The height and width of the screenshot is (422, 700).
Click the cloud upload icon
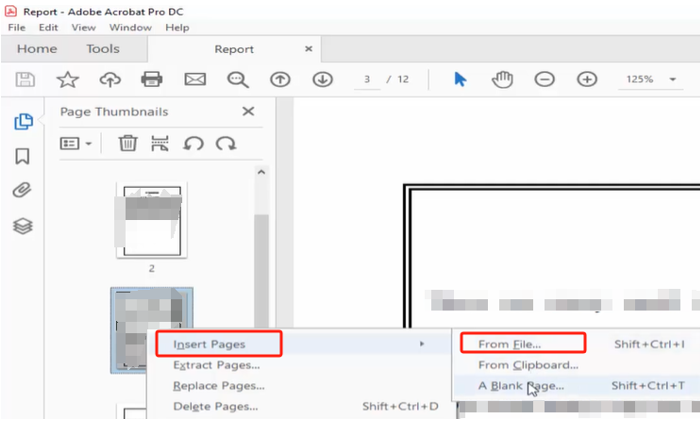point(110,79)
